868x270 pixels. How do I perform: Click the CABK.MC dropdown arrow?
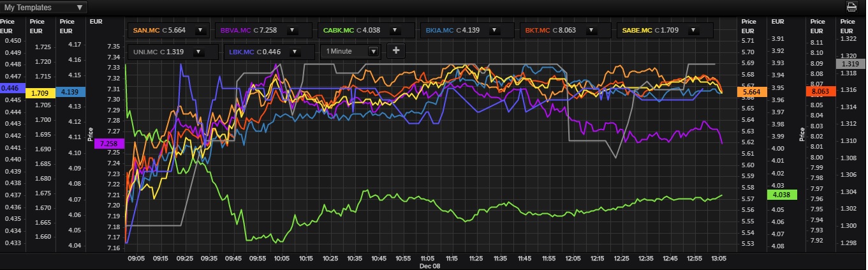[x=394, y=30]
